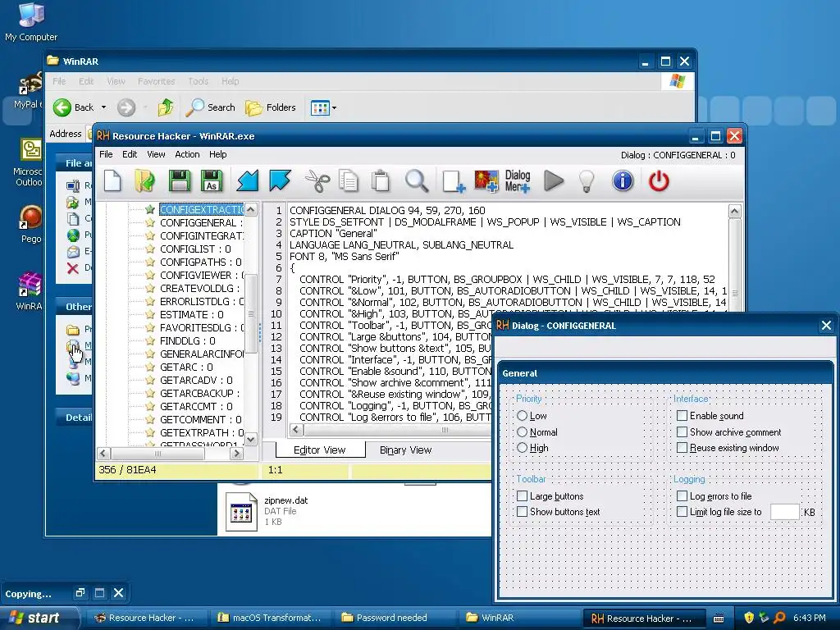840x630 pixels.
Task: Select the High priority radio button
Action: tap(523, 448)
